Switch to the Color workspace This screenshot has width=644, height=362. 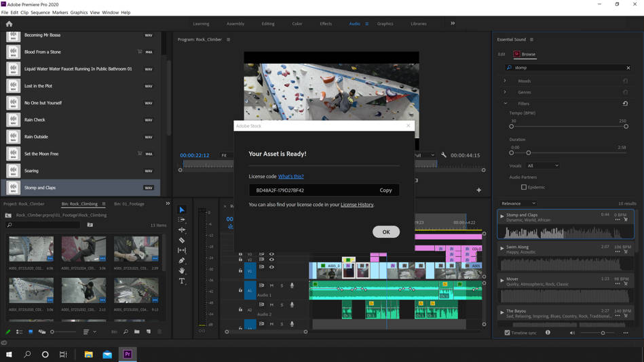(x=297, y=24)
